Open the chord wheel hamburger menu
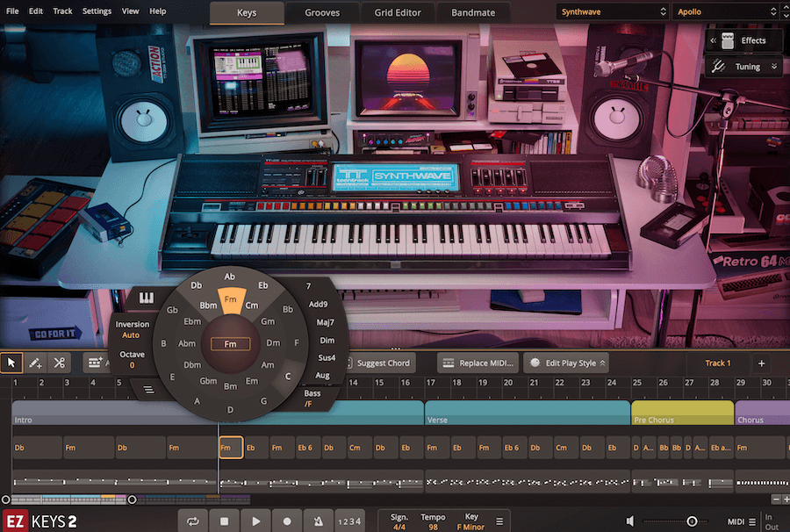The height and width of the screenshot is (532, 790). point(148,390)
